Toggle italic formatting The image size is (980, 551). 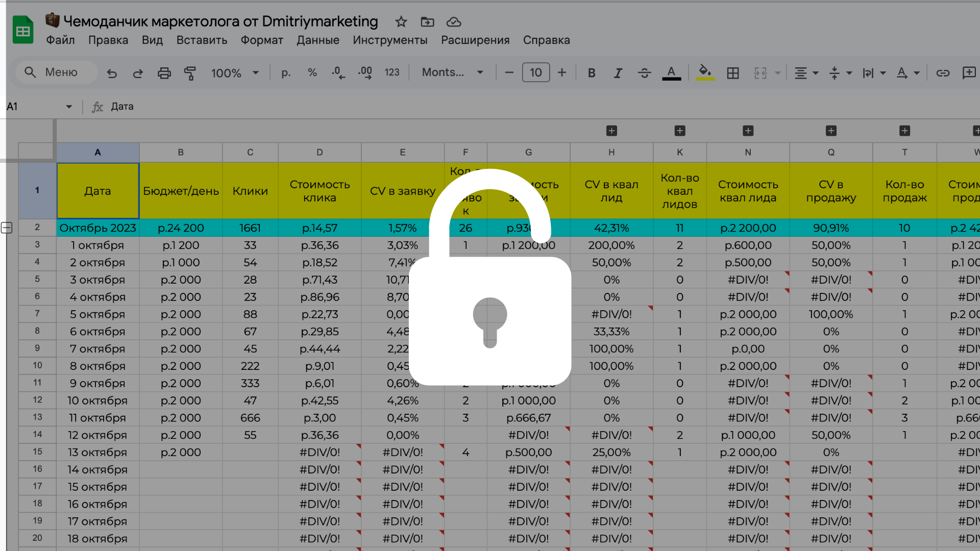coord(618,73)
